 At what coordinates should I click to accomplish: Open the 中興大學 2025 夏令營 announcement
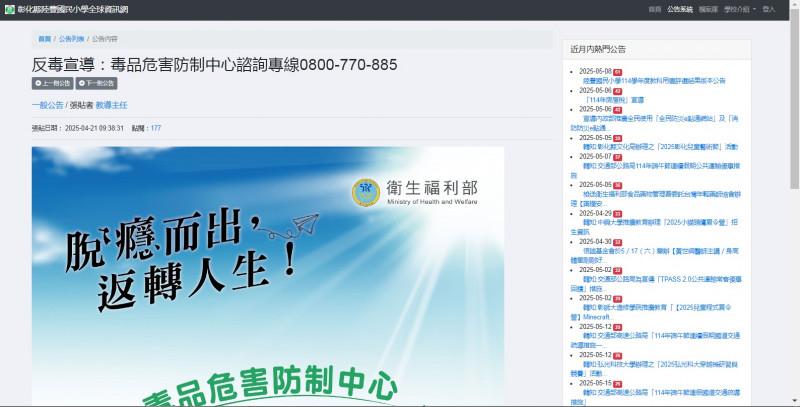pyautogui.click(x=655, y=227)
